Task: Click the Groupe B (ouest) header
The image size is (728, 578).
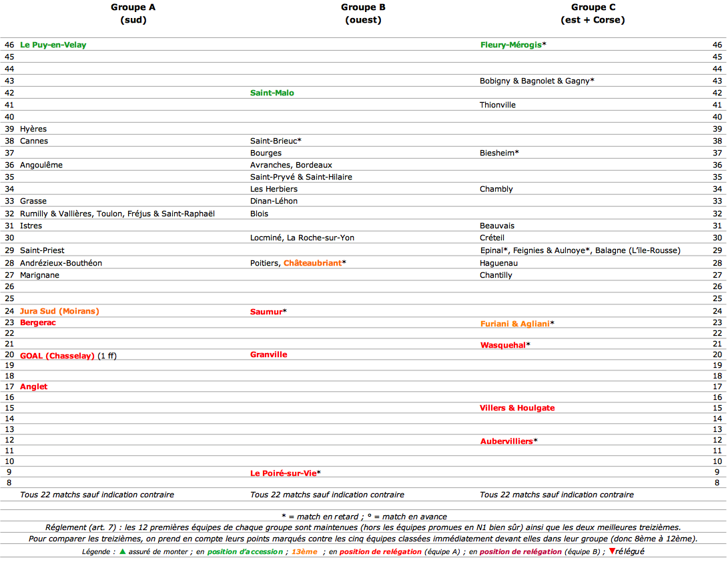Action: click(x=363, y=13)
